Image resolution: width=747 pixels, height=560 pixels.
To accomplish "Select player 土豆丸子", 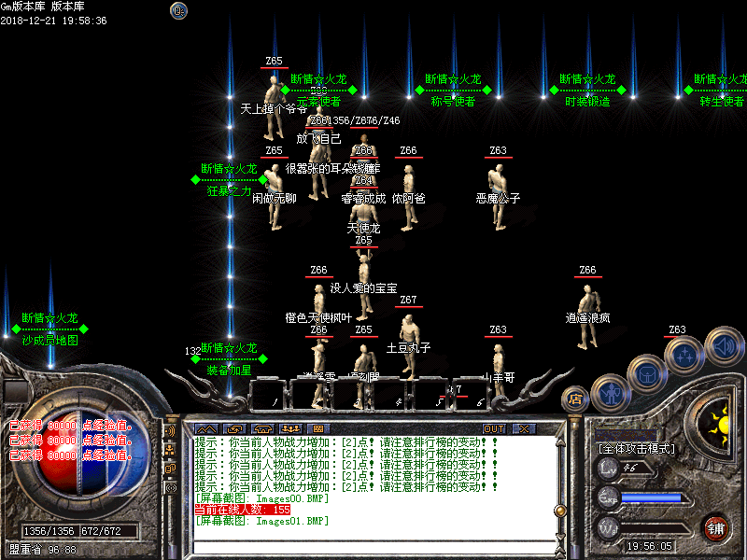I will [409, 345].
